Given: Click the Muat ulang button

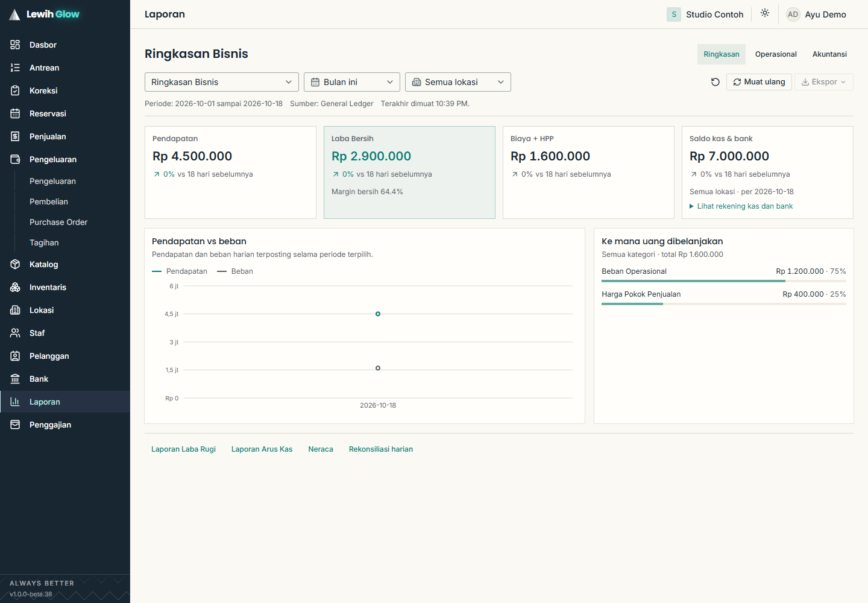Looking at the screenshot, I should click(759, 82).
